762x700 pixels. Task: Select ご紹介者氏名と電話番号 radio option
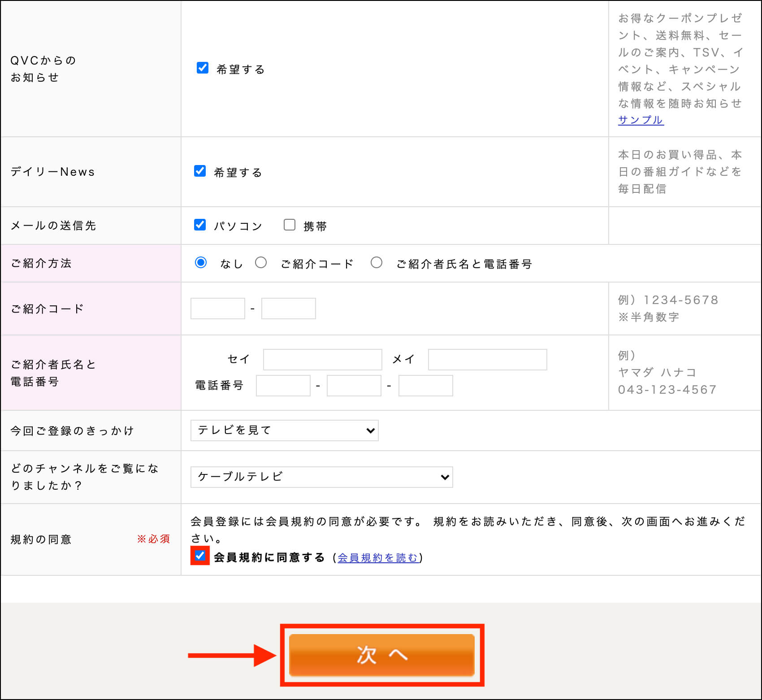click(377, 262)
